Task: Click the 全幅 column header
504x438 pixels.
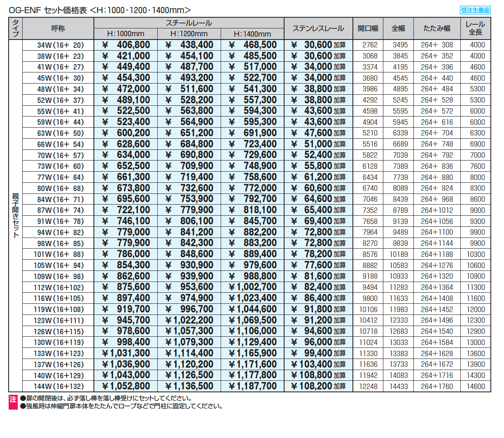Action: [398, 28]
